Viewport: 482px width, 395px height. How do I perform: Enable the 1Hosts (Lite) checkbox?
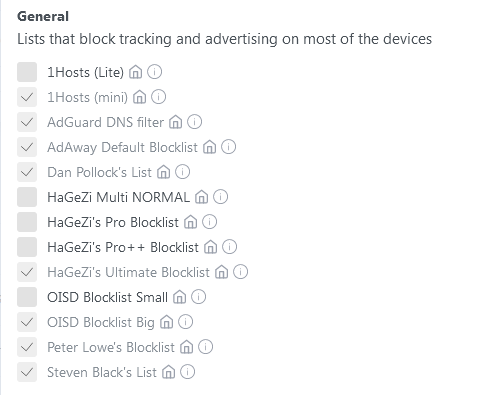pos(27,72)
